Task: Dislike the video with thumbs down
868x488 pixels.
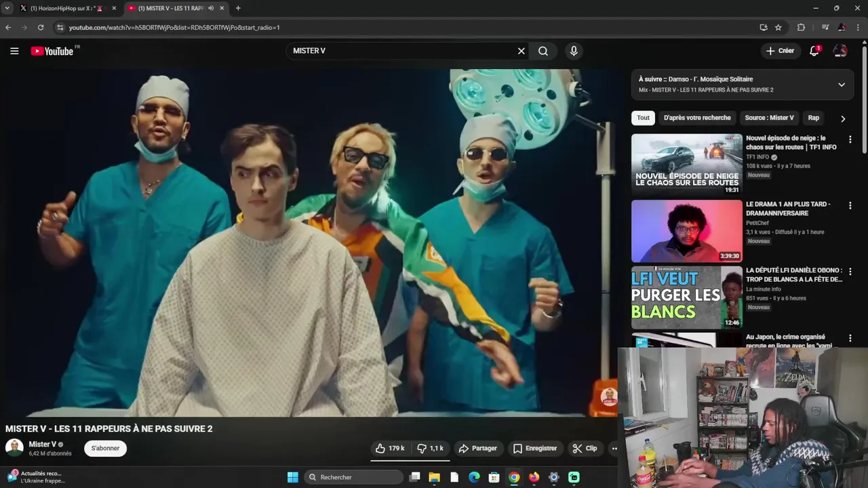Action: (431, 448)
